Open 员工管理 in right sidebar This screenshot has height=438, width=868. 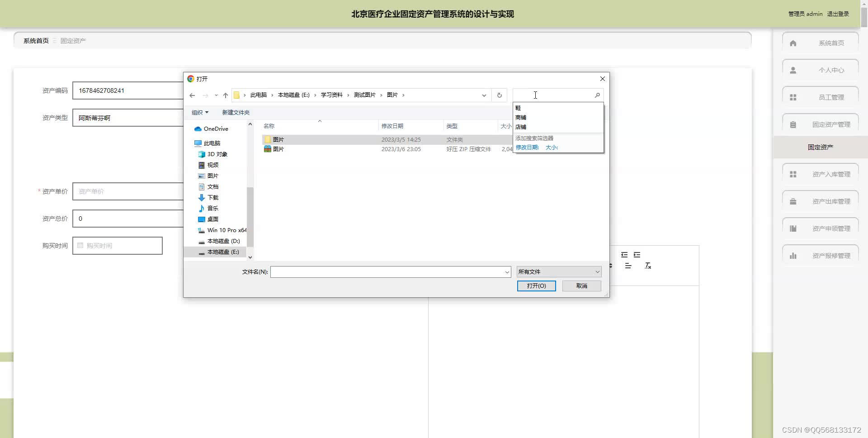(820, 97)
